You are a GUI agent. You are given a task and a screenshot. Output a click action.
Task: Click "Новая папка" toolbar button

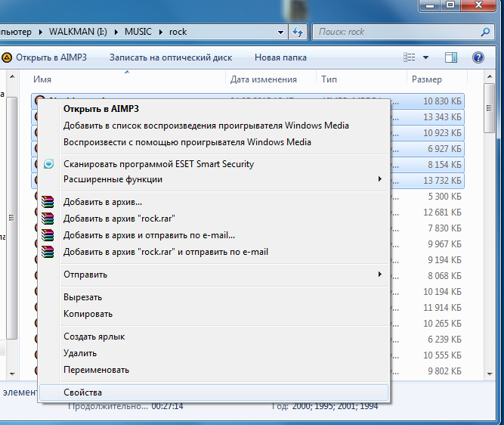[280, 57]
